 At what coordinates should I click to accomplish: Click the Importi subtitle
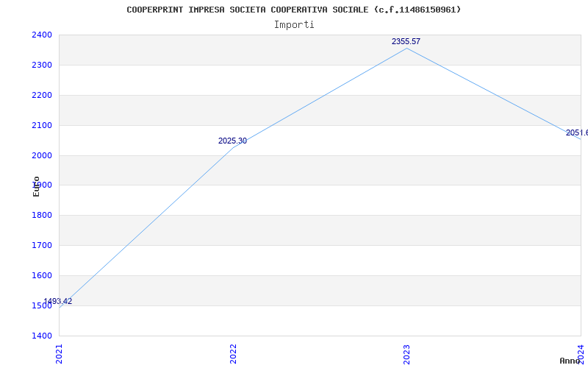pyautogui.click(x=294, y=25)
